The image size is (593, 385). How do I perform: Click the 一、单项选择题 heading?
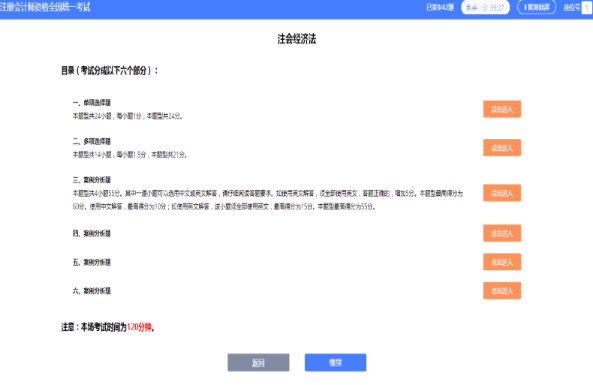92,103
